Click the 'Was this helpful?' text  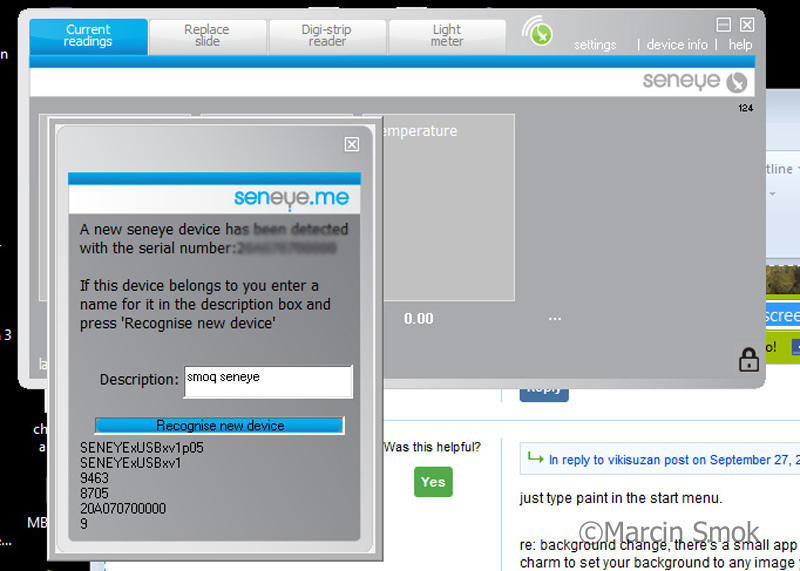(432, 447)
